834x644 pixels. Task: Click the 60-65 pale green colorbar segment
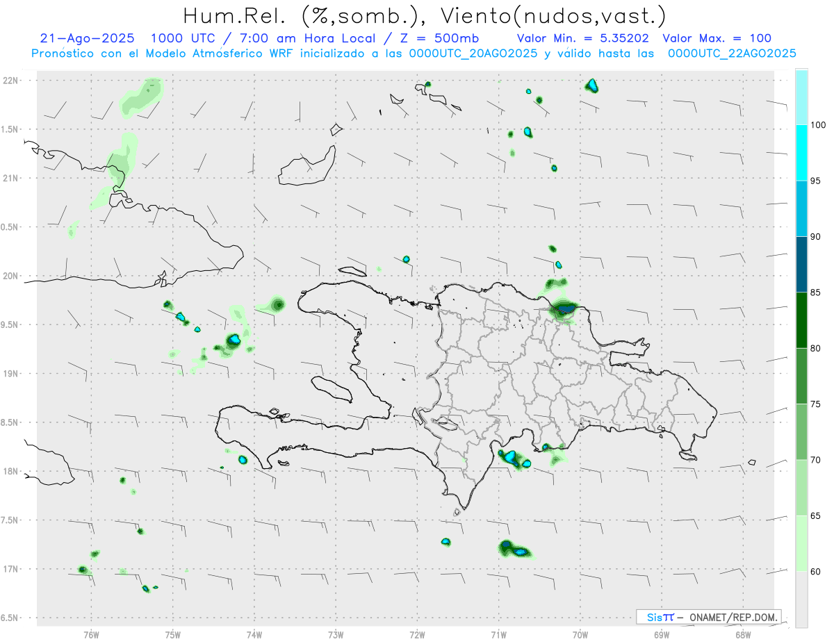[x=801, y=543]
